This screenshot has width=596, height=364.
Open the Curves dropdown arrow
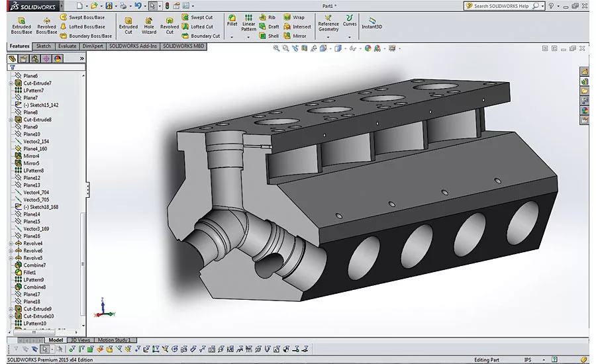[350, 37]
